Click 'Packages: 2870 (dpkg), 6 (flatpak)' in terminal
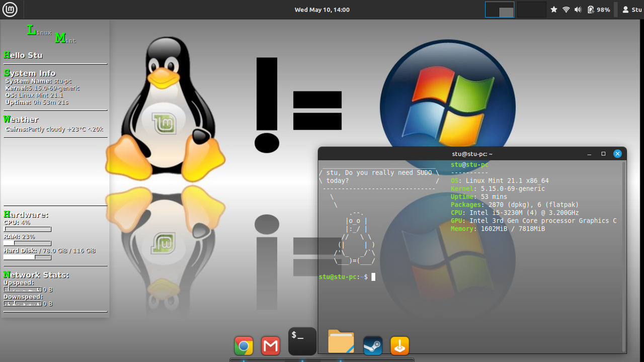Viewport: 644px width, 362px height. pyautogui.click(x=515, y=205)
